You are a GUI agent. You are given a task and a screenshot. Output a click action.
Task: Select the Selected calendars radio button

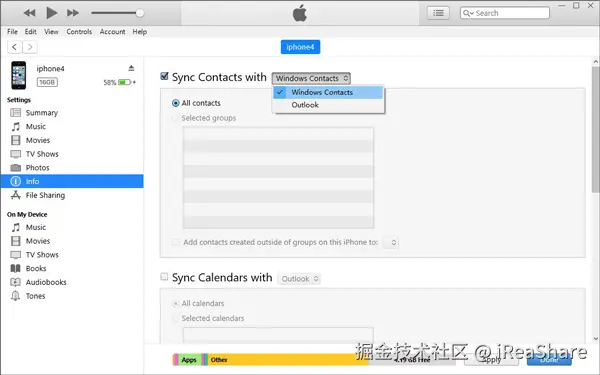pyautogui.click(x=176, y=318)
